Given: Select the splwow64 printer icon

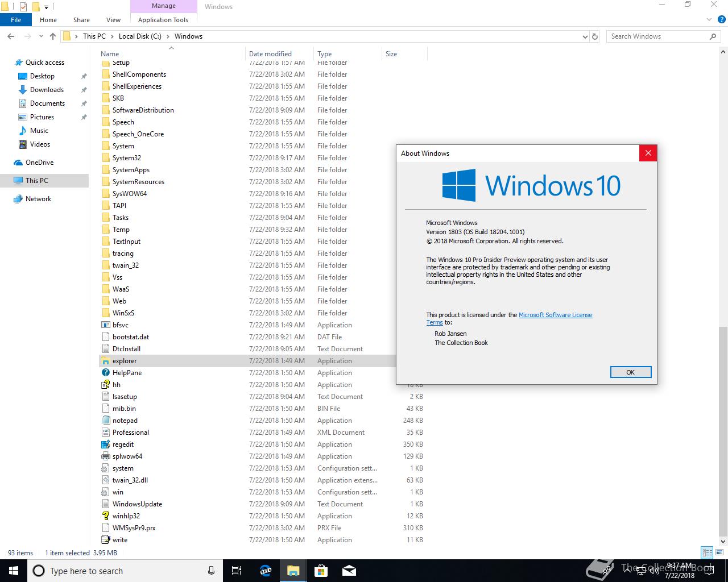Looking at the screenshot, I should 105,456.
